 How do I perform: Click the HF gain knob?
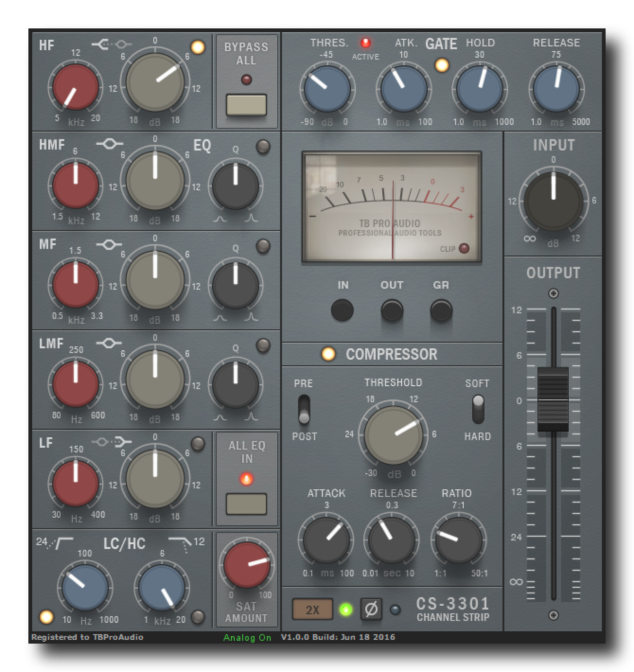pos(155,82)
